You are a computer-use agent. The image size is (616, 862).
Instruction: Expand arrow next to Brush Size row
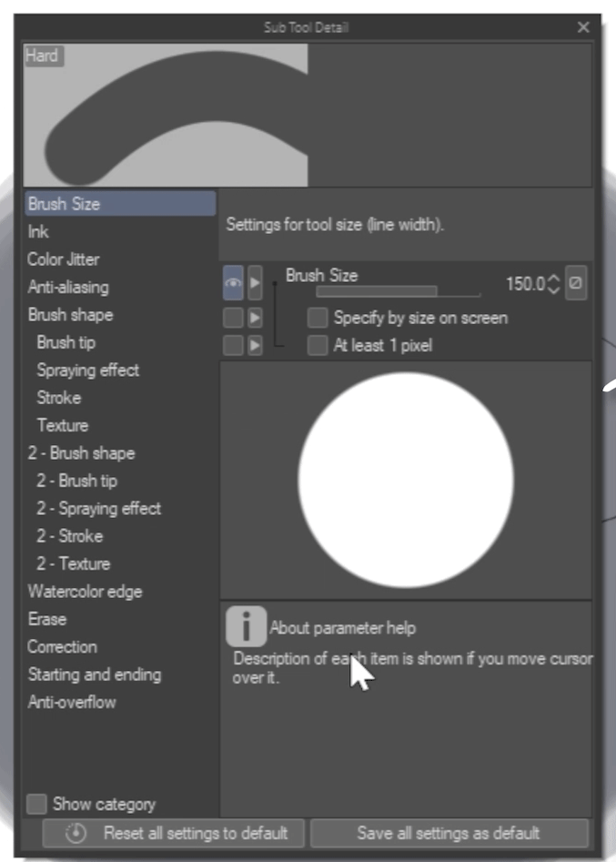click(x=255, y=283)
